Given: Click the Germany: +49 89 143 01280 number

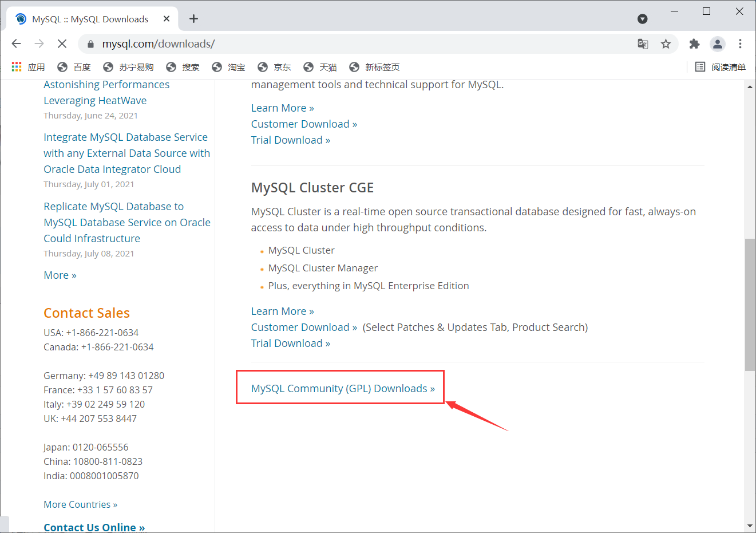Looking at the screenshot, I should click(104, 376).
